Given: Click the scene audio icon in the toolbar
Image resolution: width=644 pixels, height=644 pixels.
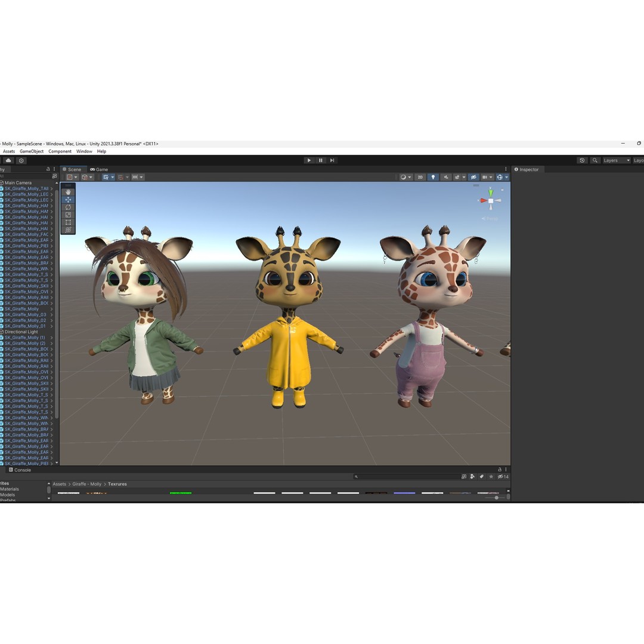Looking at the screenshot, I should coord(446,177).
